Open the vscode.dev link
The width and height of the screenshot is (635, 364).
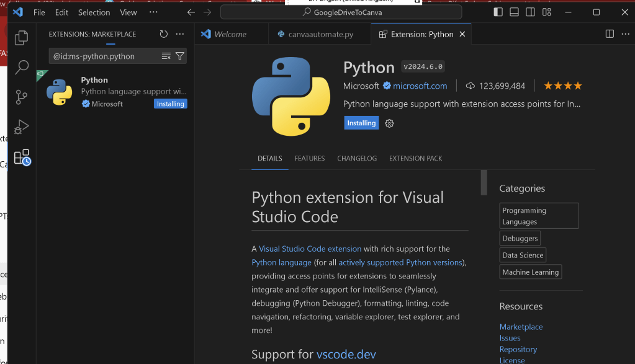[x=346, y=354]
